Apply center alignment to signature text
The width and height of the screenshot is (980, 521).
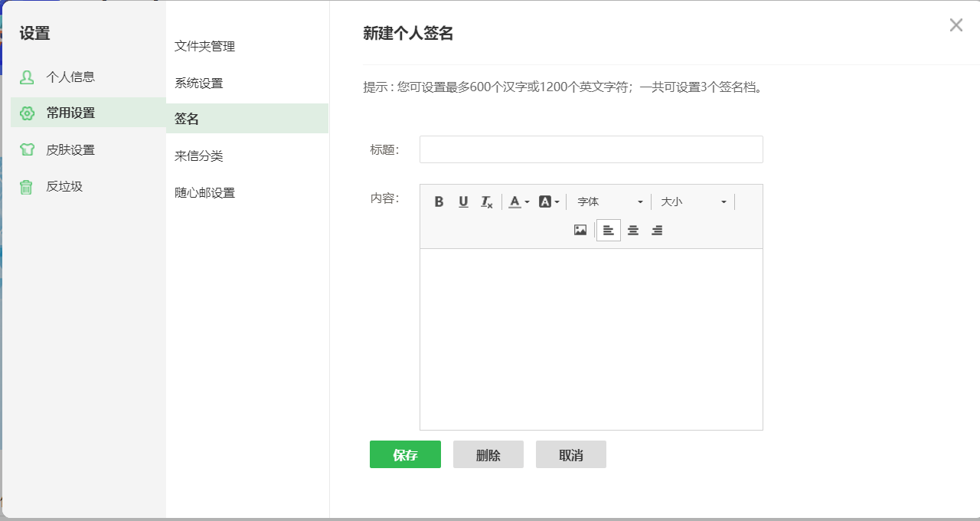pyautogui.click(x=633, y=230)
